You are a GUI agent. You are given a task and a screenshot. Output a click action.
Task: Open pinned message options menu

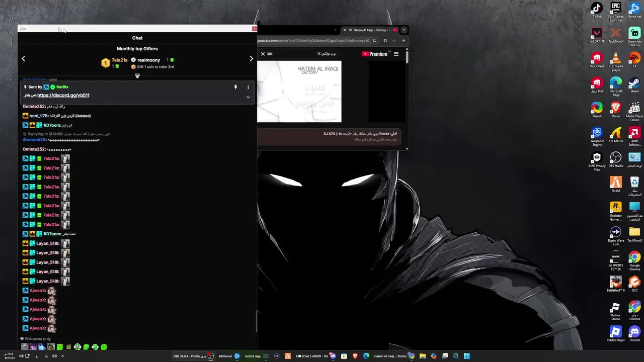coord(248,87)
